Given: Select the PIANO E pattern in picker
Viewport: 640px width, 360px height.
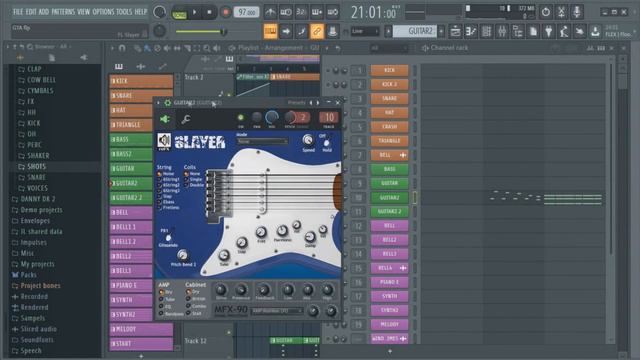Looking at the screenshot, I should (131, 285).
